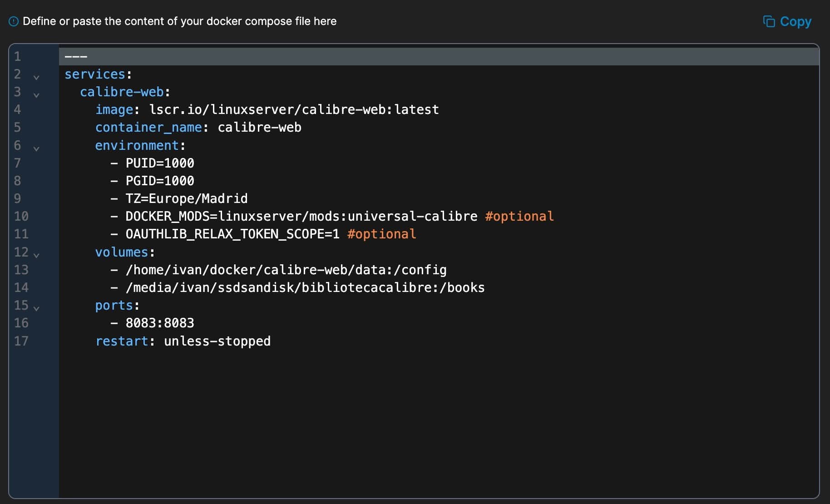This screenshot has height=504, width=830.
Task: Click the container_name key text
Action: (148, 128)
